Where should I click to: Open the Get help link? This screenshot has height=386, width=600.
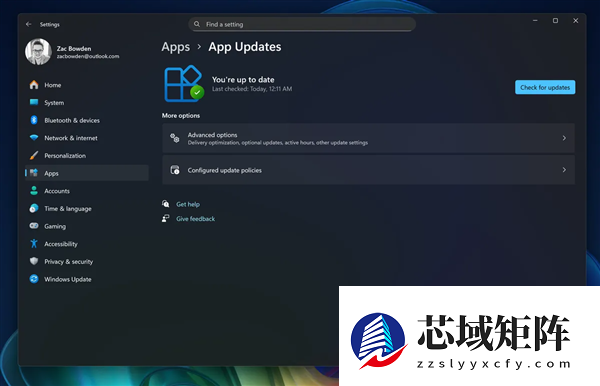(x=188, y=204)
